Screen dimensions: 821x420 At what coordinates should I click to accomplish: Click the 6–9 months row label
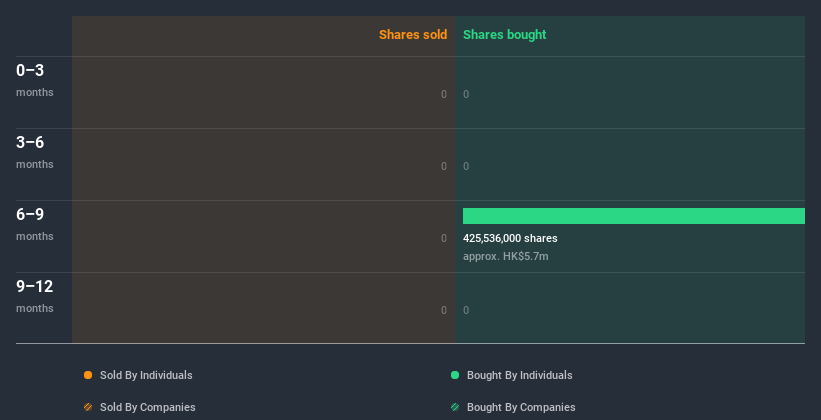pyautogui.click(x=33, y=223)
